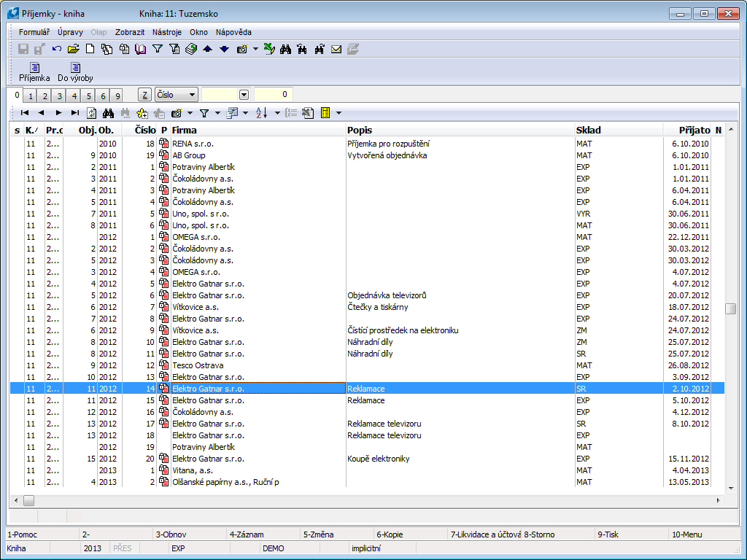Click the binoculars search icon in grid toolbar
The image size is (747, 560).
[109, 113]
